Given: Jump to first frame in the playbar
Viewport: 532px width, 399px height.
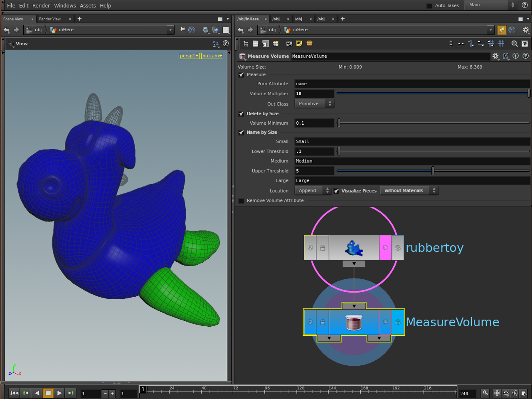Looking at the screenshot, I should 14,393.
